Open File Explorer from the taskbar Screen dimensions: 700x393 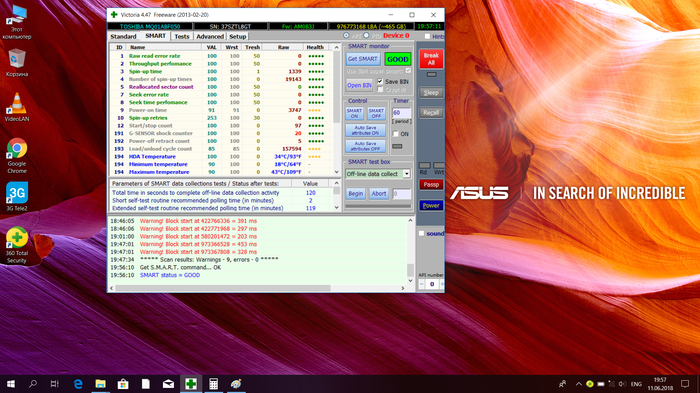pyautogui.click(x=100, y=384)
